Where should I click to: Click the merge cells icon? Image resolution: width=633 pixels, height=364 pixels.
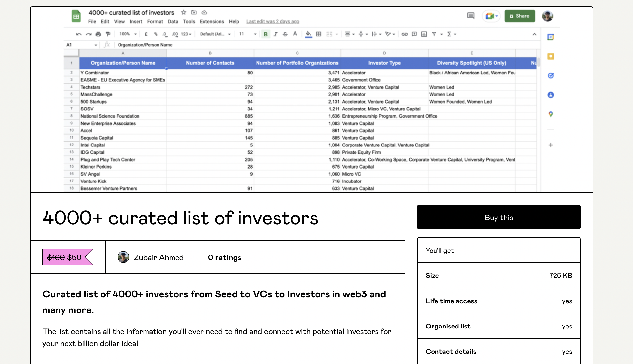pos(329,34)
